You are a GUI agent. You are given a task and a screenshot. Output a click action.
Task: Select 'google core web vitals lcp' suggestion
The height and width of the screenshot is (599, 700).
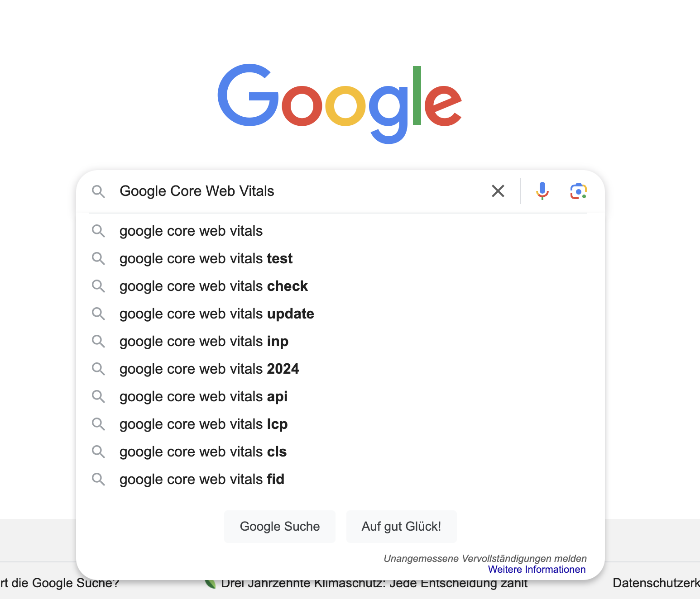coord(340,424)
